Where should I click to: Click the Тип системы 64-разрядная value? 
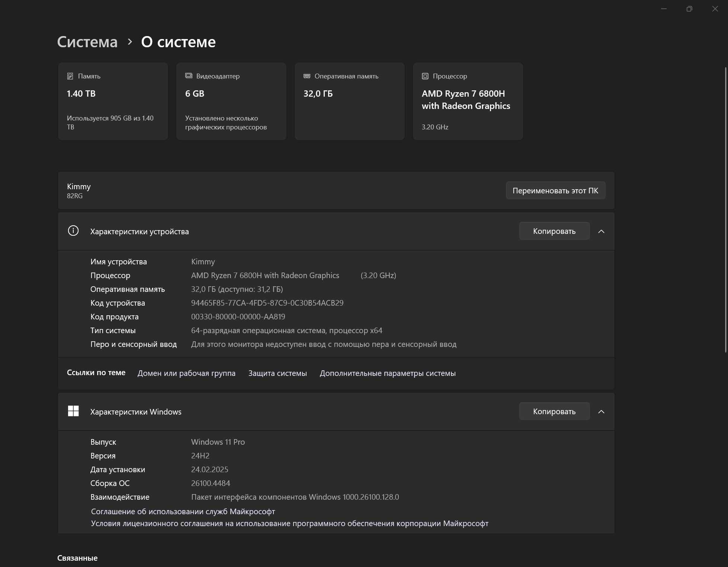286,331
